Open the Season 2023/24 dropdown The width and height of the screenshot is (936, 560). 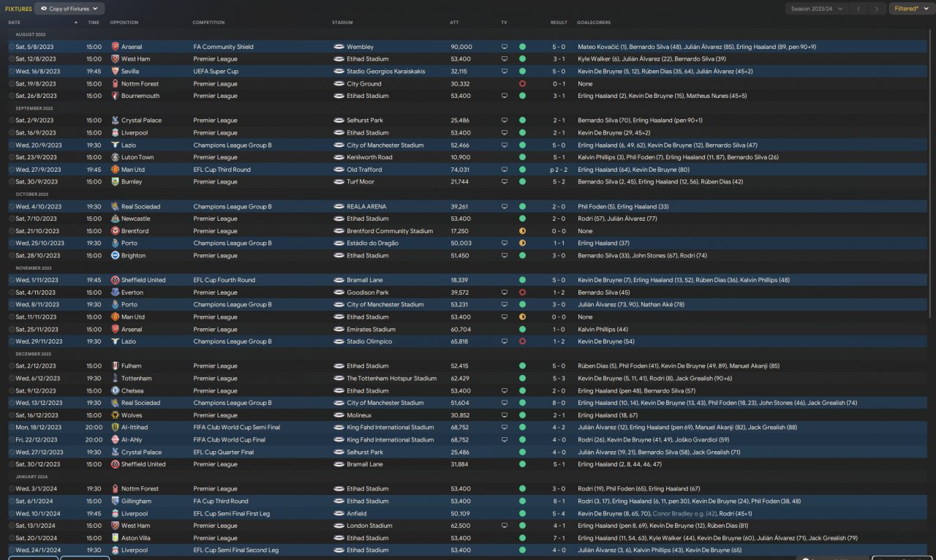(x=817, y=9)
